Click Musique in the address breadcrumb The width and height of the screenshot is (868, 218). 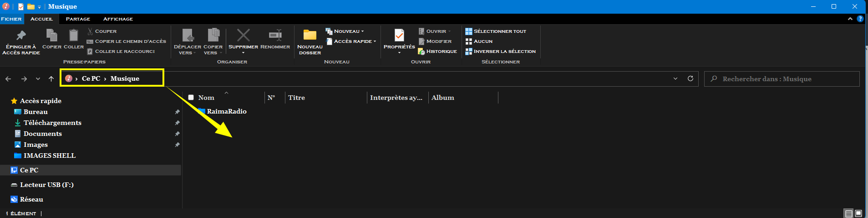tap(125, 78)
